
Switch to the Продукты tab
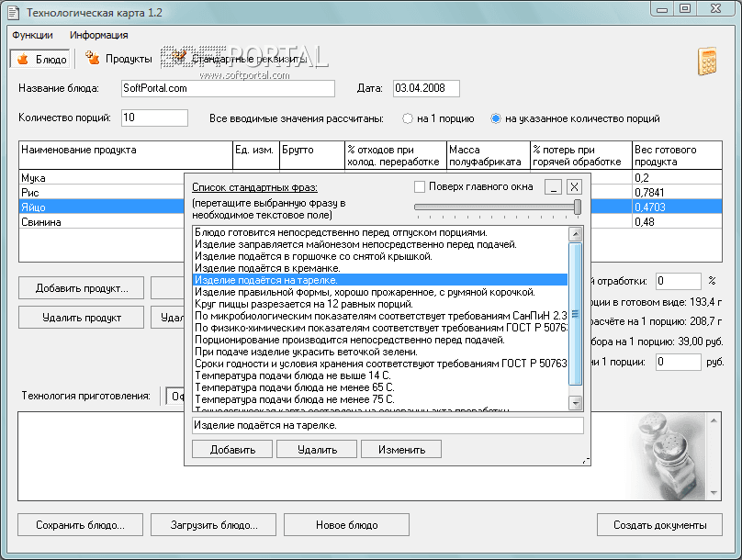[118, 59]
